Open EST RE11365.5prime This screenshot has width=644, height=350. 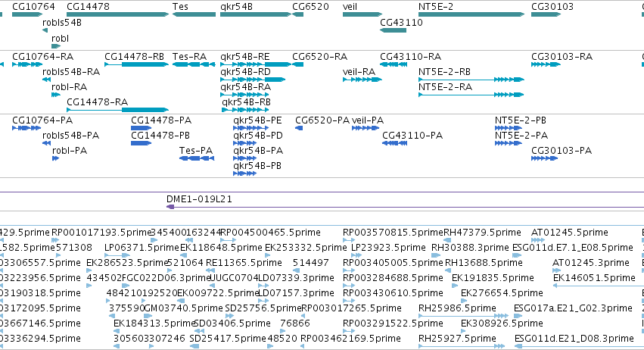click(244, 263)
